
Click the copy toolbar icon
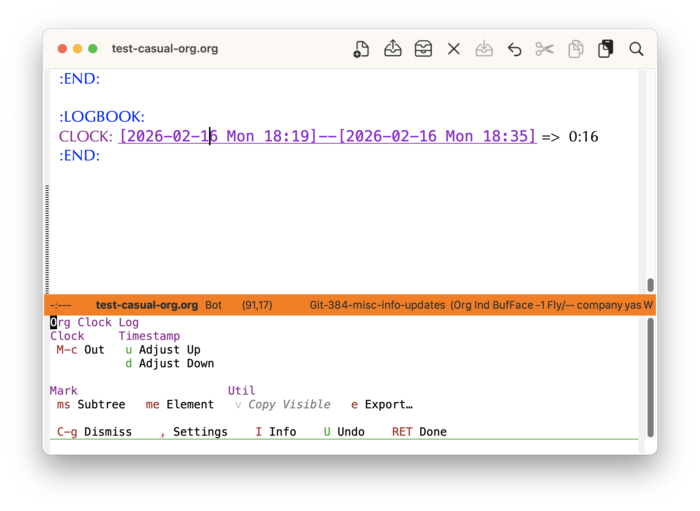click(575, 49)
